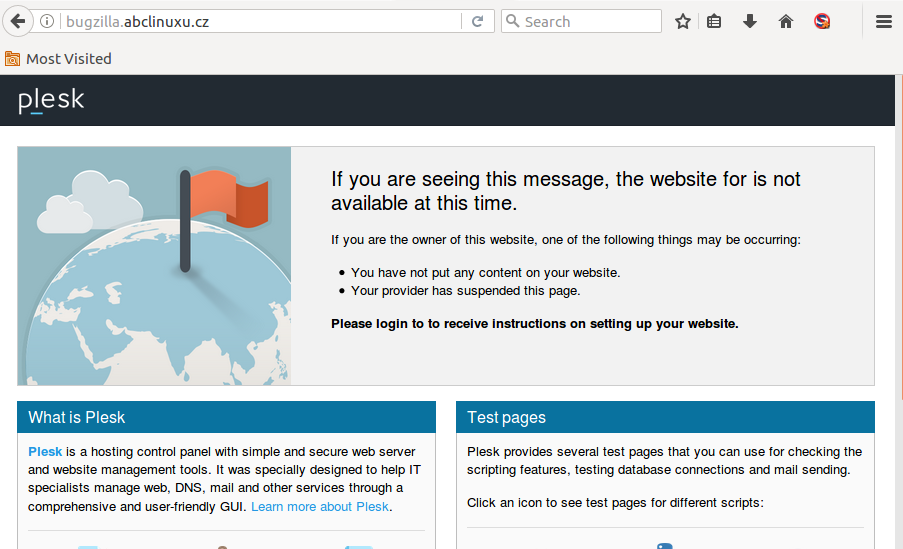Click 'You have not put any content' bullet

point(485,272)
